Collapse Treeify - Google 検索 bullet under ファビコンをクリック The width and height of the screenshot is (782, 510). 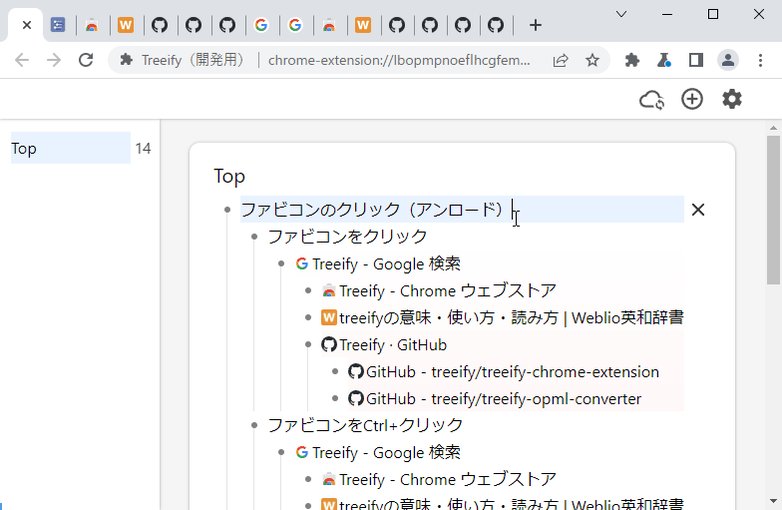281,264
